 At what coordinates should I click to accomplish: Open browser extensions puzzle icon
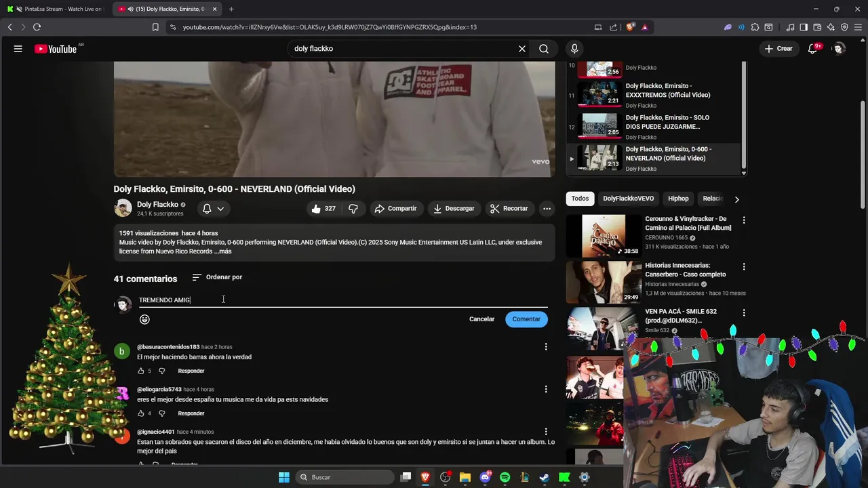click(755, 27)
